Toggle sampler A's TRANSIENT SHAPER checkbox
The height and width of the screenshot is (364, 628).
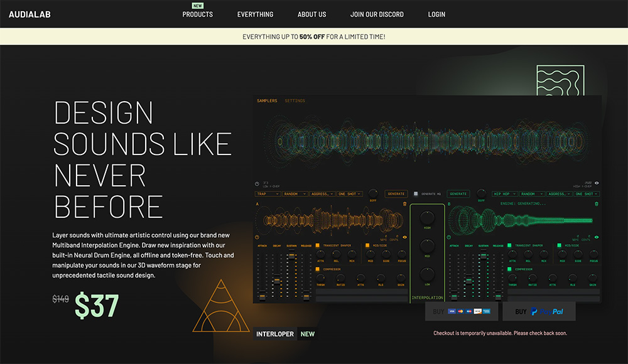318,245
